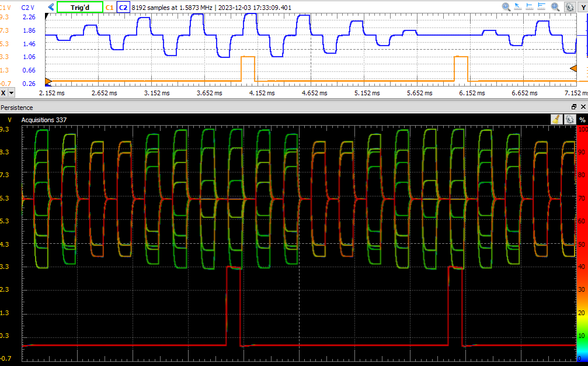The image size is (588, 366).
Task: Click the 2.152 ms time axis label
Action: [52, 93]
